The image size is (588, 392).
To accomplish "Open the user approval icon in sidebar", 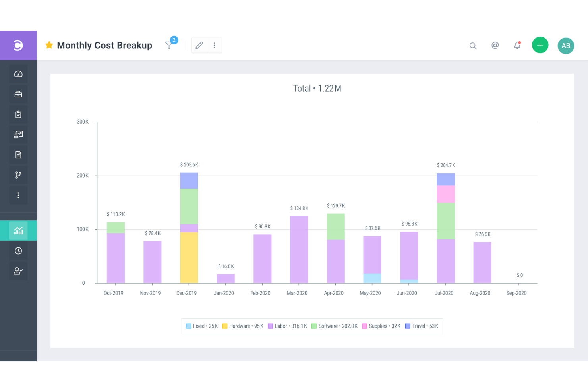I will point(18,271).
